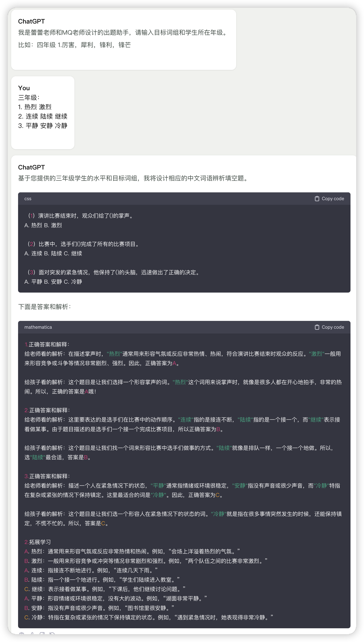The height and width of the screenshot is (642, 364).
Task: Click the text '下面是答案和解析：'
Action: pyautogui.click(x=45, y=307)
